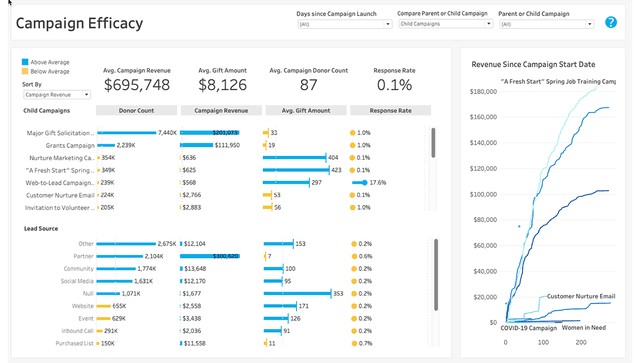Select Invitation to Volunteer row label
The image size is (640, 363).
tap(60, 208)
